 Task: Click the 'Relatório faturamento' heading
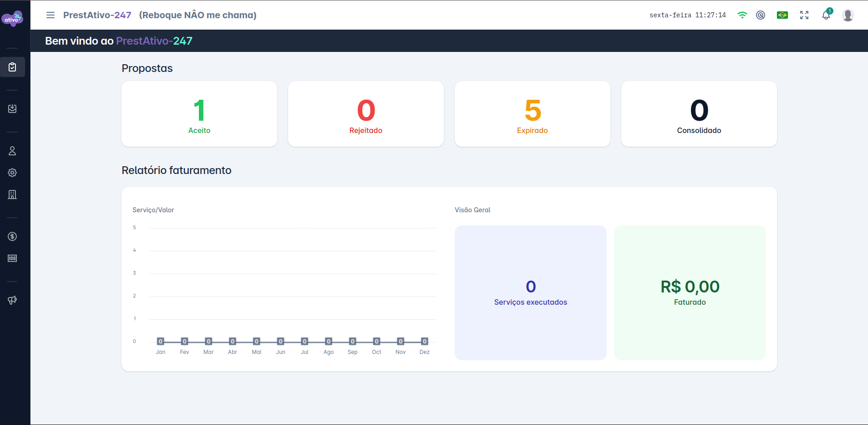coord(177,170)
